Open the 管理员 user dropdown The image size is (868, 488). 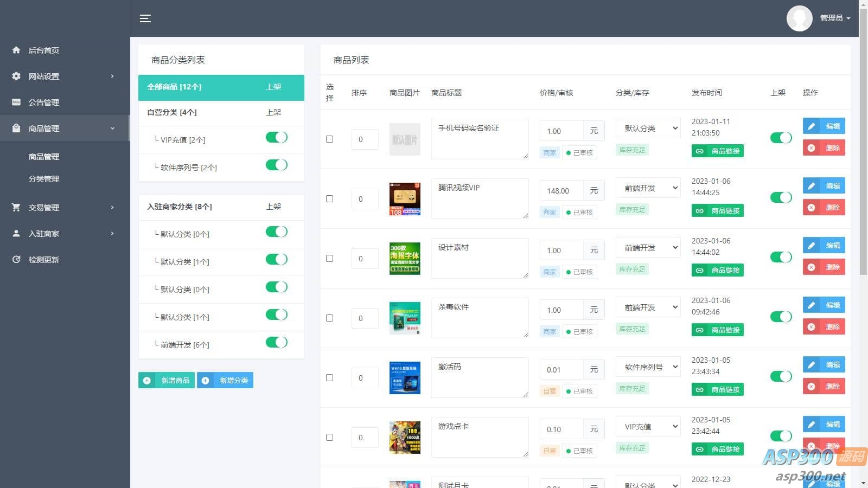(834, 18)
